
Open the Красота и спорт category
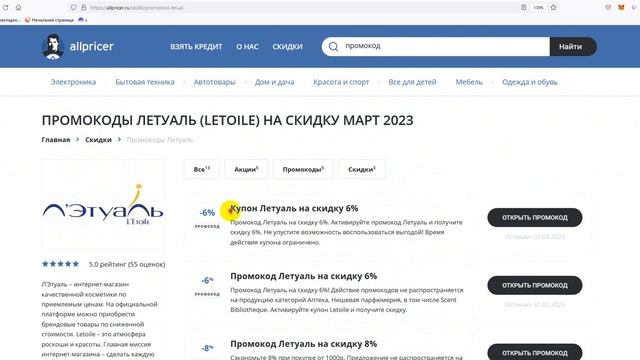[341, 82]
